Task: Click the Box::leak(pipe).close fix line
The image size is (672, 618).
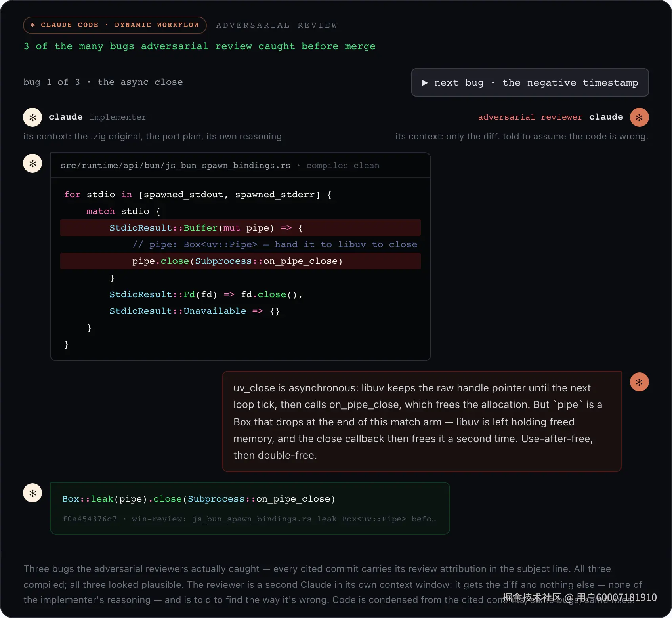Action: 199,499
